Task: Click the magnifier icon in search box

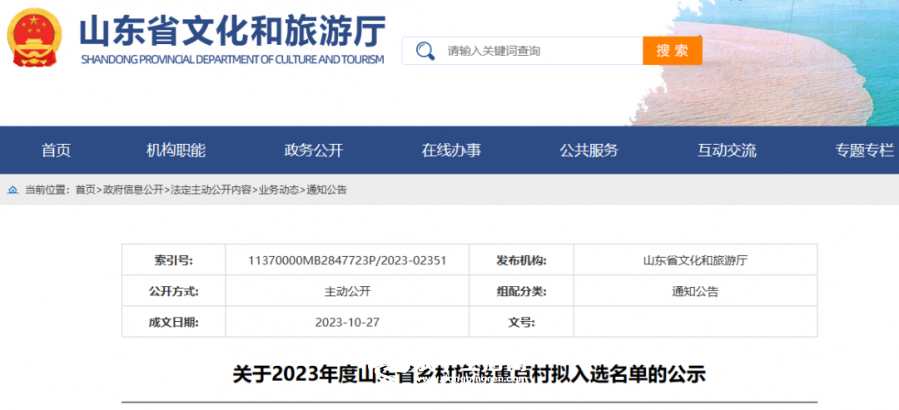Action: tap(425, 51)
